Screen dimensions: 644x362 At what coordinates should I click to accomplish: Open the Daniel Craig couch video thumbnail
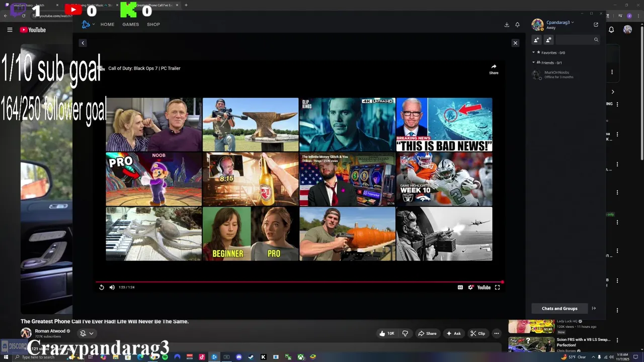(153, 124)
